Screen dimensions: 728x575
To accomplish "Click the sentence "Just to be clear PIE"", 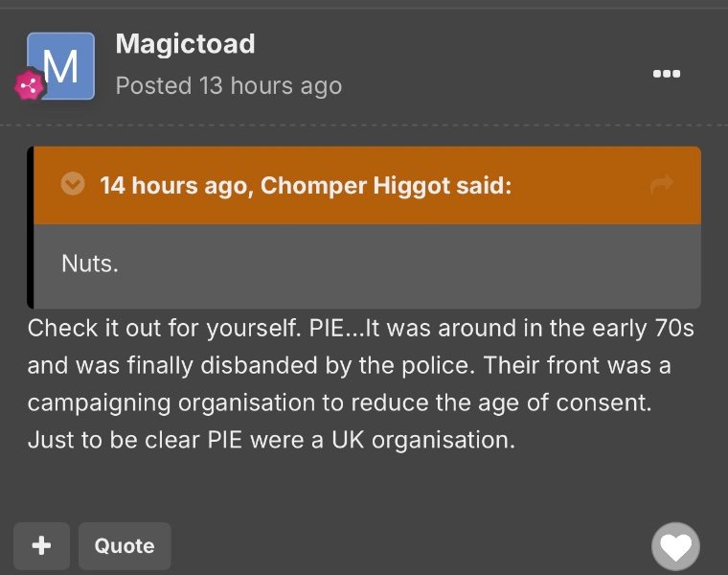I will pos(271,443).
